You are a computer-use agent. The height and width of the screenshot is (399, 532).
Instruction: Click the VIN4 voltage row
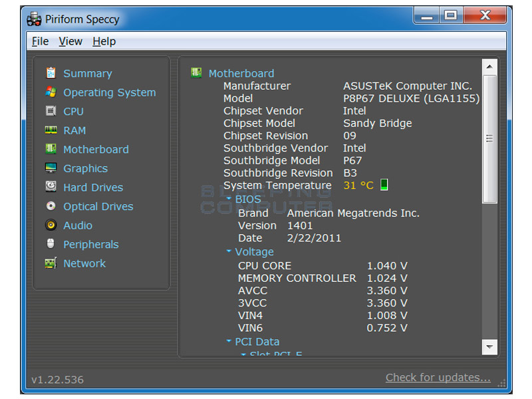(x=323, y=315)
